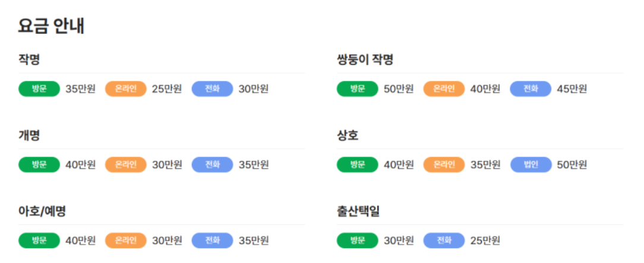
Task: Select the 방문 badge under 쌍둥이 작명
Action: (357, 89)
